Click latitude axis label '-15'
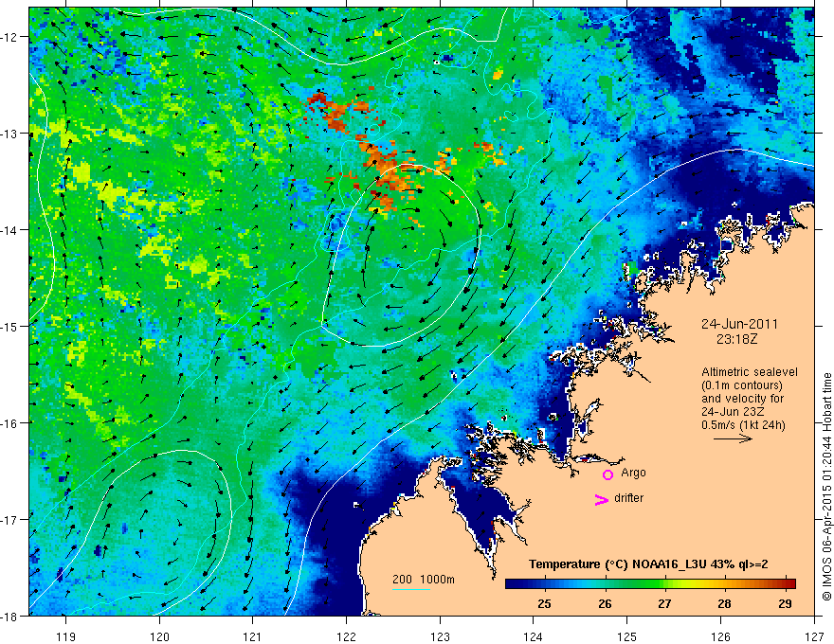This screenshot has height=644, width=834. coord(10,326)
